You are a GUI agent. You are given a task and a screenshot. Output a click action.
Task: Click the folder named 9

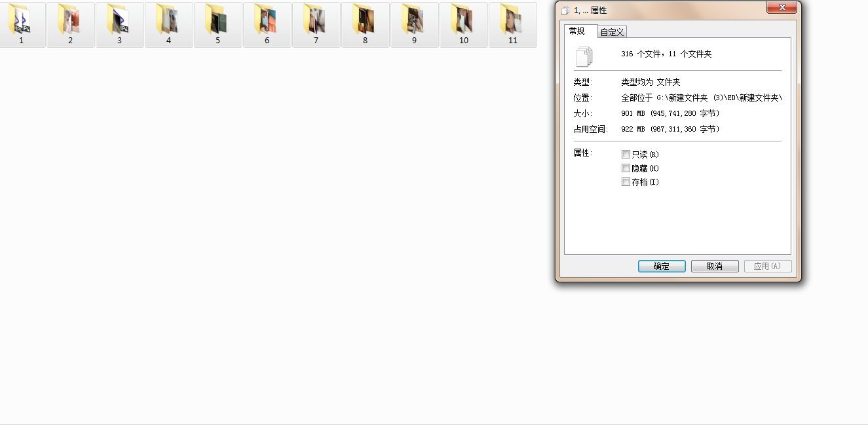click(x=414, y=21)
